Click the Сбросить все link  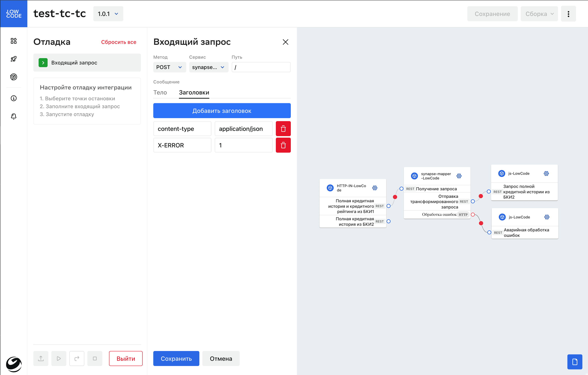119,42
